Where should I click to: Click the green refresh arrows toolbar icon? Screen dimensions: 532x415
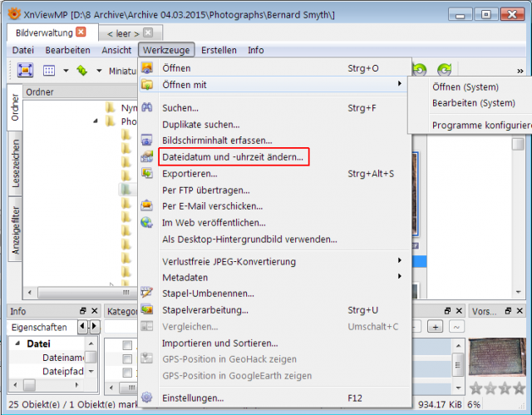point(82,71)
